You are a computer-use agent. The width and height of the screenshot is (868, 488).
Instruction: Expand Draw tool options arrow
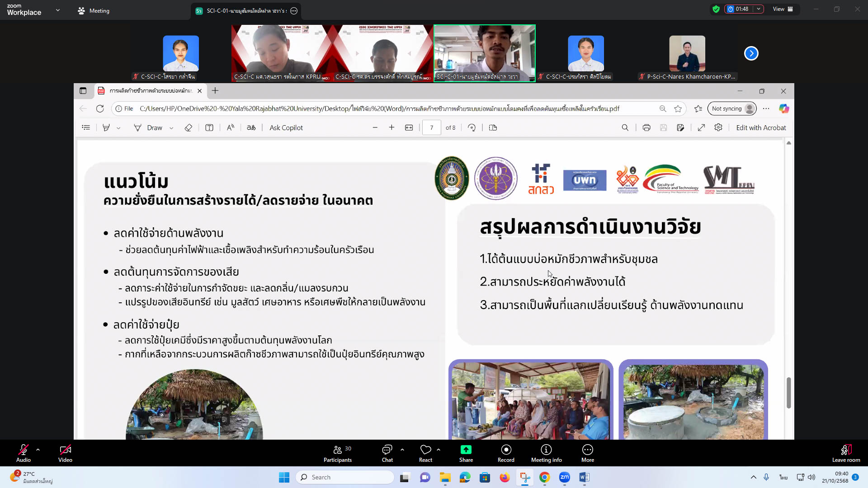coord(171,128)
